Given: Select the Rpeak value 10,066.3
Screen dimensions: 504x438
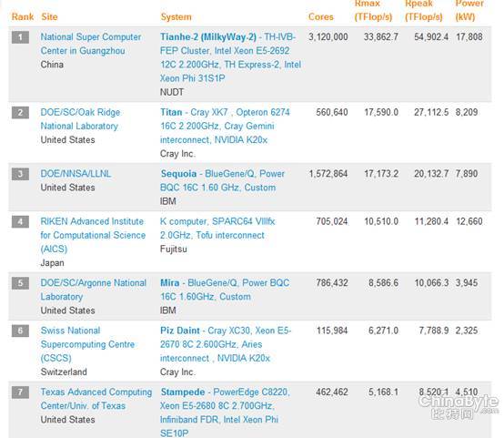Looking at the screenshot, I should [x=431, y=283].
